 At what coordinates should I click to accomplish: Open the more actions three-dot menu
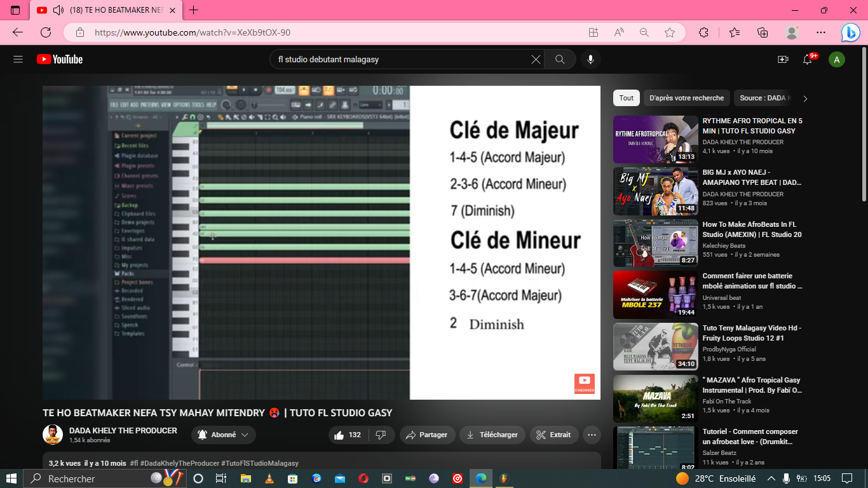click(592, 435)
